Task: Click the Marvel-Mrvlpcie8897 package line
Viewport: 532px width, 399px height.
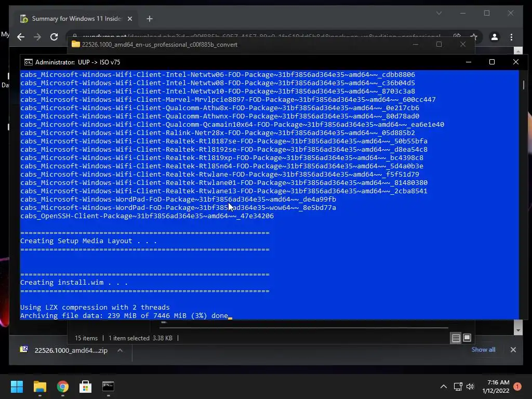Action: [x=228, y=99]
